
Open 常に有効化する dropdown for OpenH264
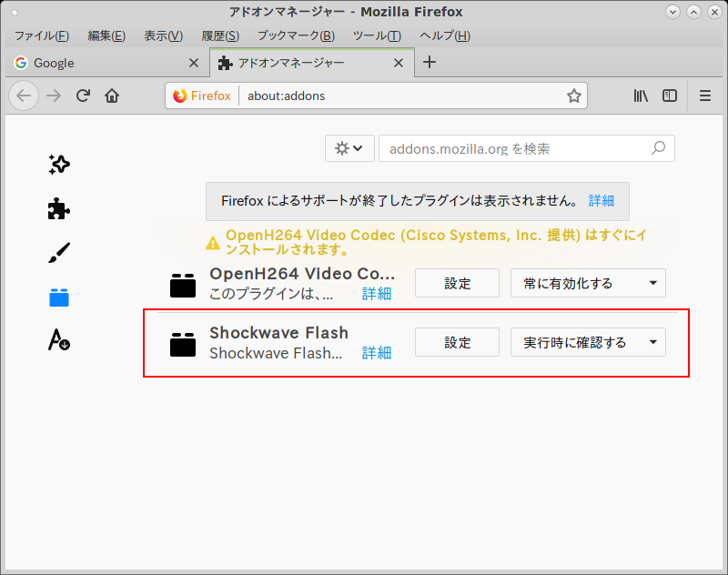(588, 283)
